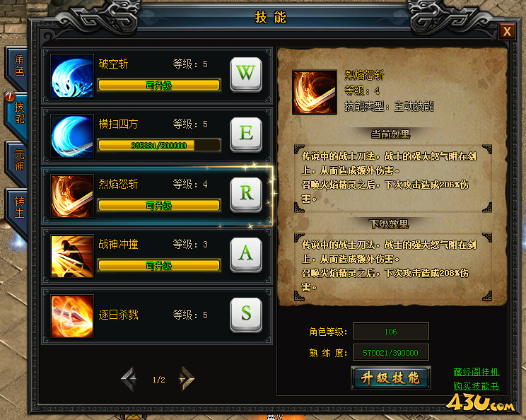This screenshot has height=420, width=526.
Task: Select the 战神冲撞 skill icon
Action: point(72,256)
